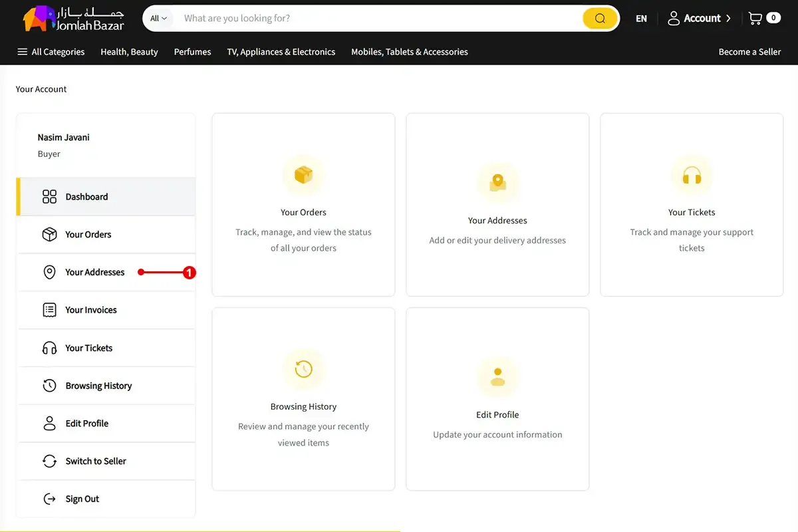Click the box icon in Your Orders card

[x=303, y=176]
